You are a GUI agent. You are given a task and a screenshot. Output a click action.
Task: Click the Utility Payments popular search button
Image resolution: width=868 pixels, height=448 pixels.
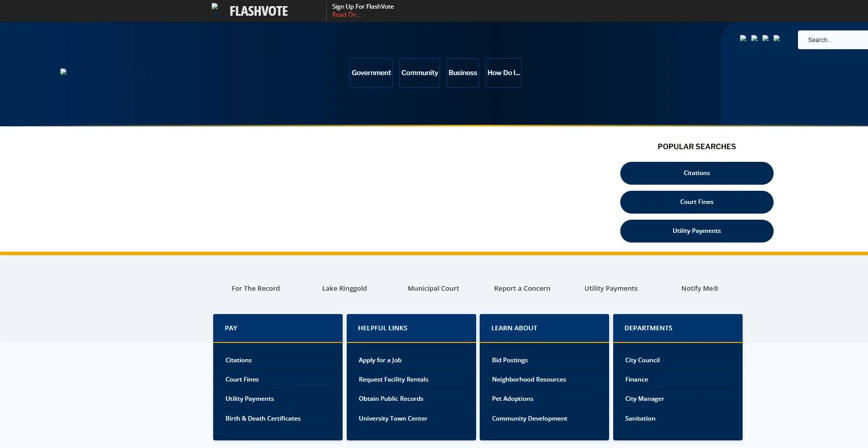click(x=697, y=231)
